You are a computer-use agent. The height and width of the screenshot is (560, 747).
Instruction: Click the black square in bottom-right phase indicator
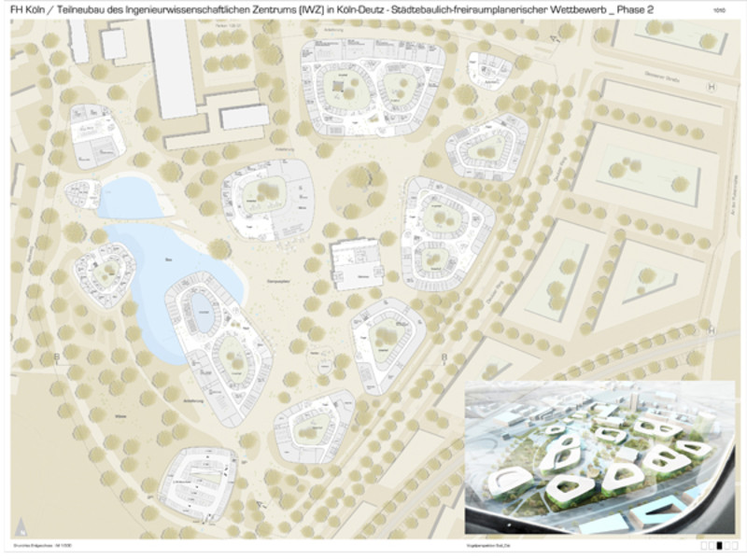pos(718,547)
